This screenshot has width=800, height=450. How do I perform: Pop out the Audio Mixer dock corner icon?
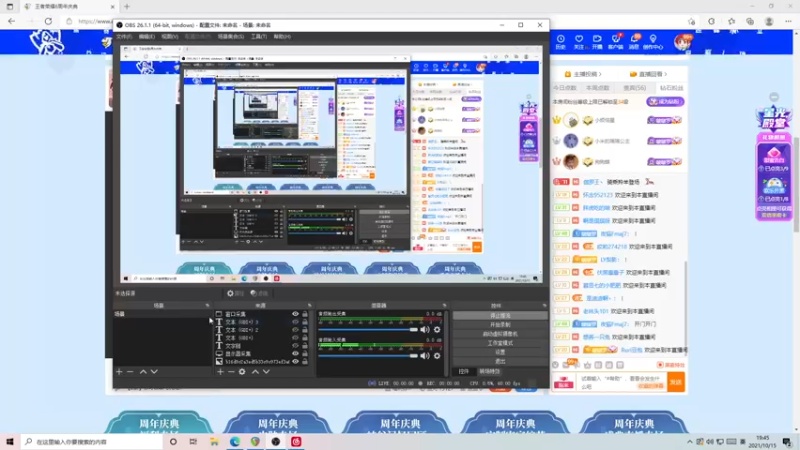coord(444,306)
